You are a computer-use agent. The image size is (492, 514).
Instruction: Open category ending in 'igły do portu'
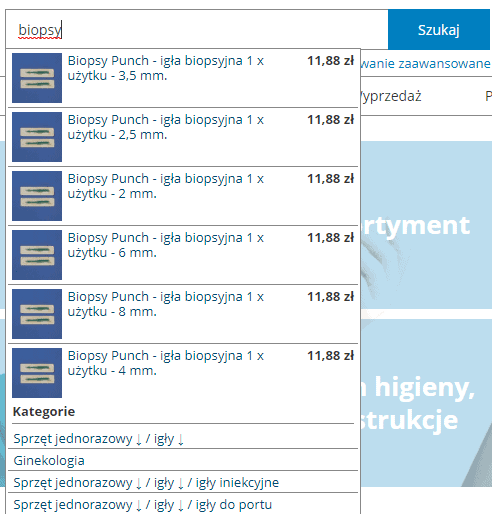[143, 505]
